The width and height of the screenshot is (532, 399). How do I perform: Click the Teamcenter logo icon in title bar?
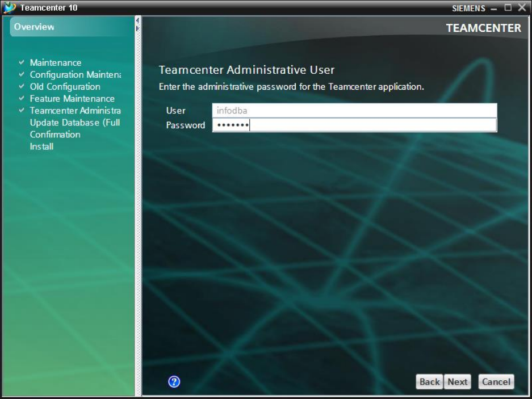[9, 7]
